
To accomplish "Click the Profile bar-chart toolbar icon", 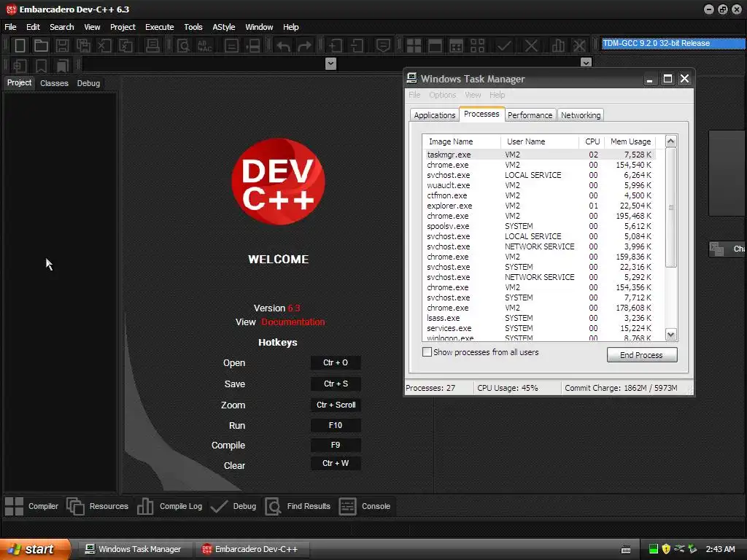I will click(558, 46).
